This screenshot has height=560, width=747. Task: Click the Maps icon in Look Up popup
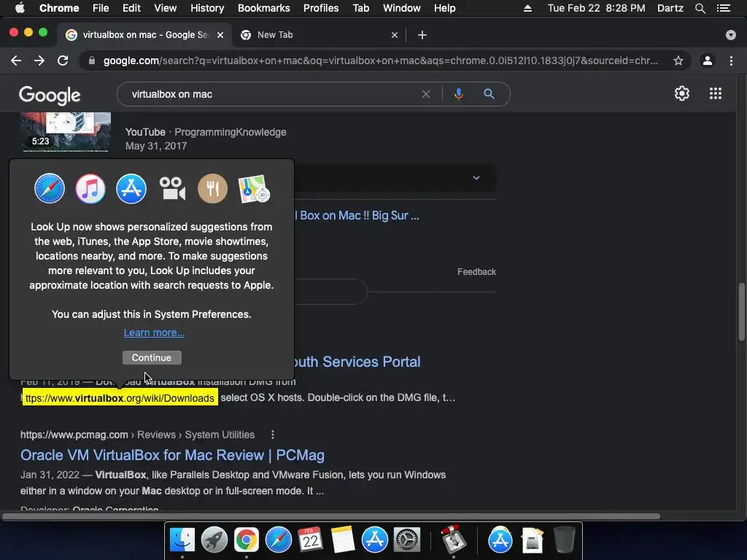pos(254,189)
